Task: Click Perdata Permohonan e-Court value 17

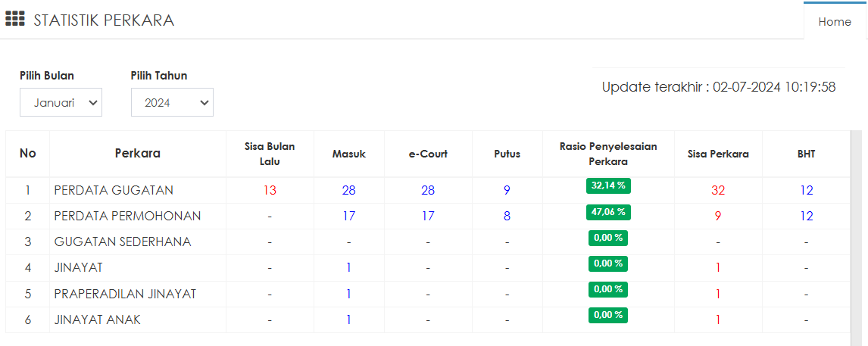Action: (x=428, y=217)
